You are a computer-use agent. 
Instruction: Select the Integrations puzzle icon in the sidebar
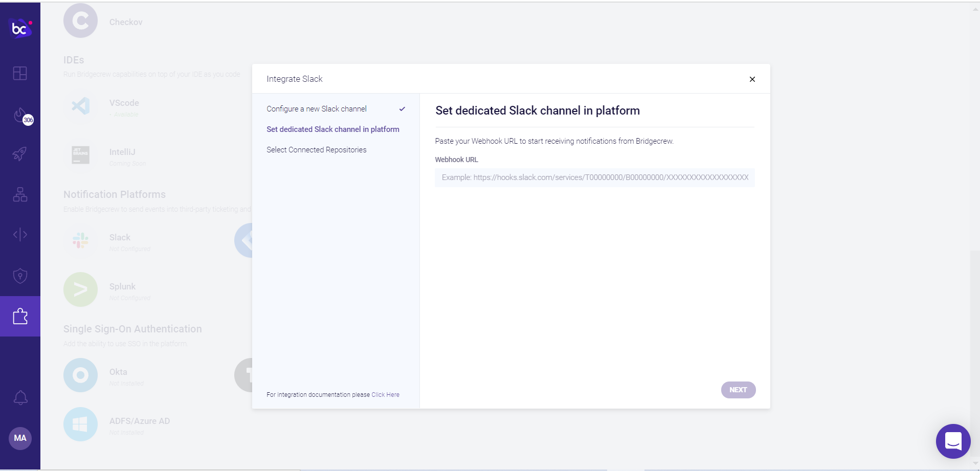(x=20, y=316)
